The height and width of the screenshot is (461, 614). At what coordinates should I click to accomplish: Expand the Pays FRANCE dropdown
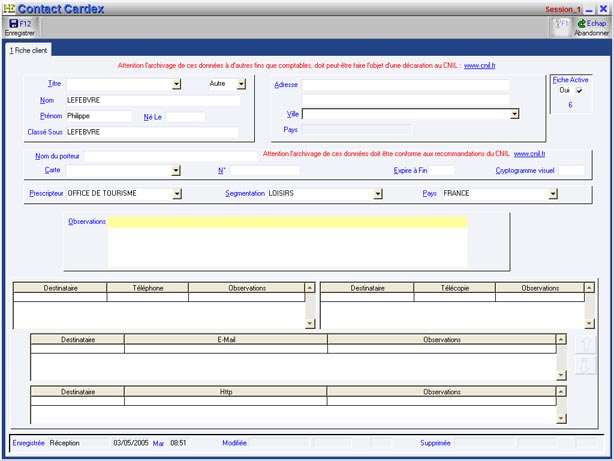(553, 193)
